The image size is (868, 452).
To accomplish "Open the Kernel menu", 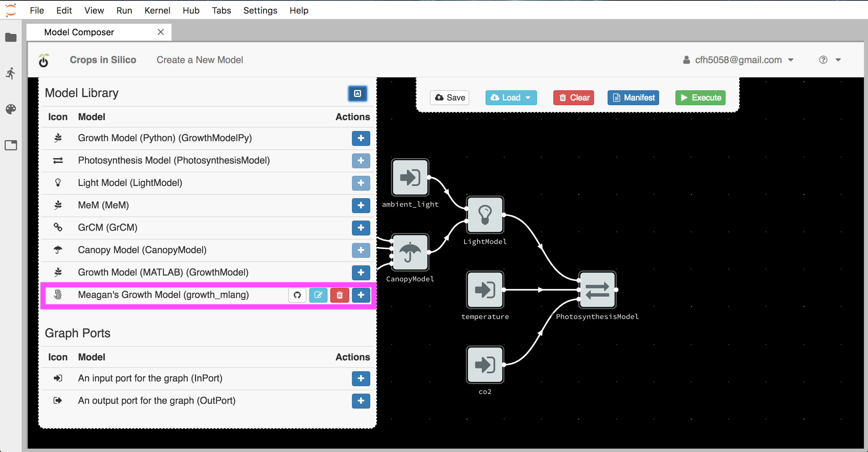I will click(x=157, y=11).
